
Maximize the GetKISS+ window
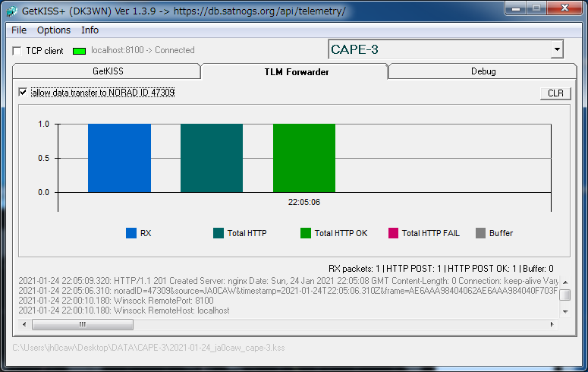pyautogui.click(x=536, y=8)
